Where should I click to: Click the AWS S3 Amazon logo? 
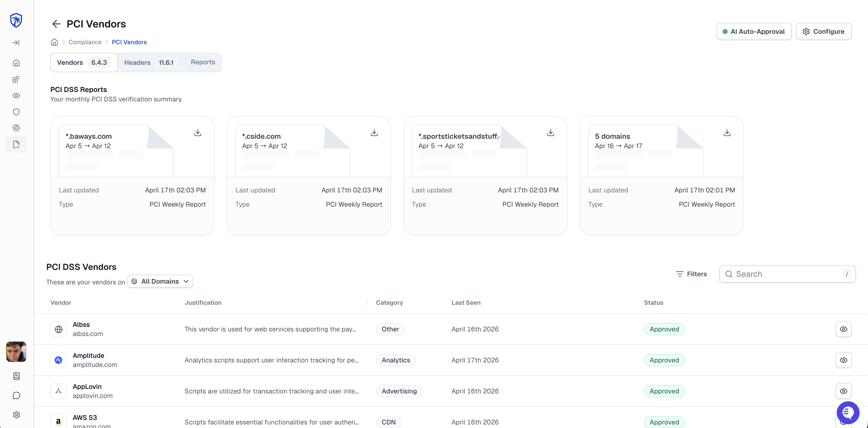[x=58, y=421]
